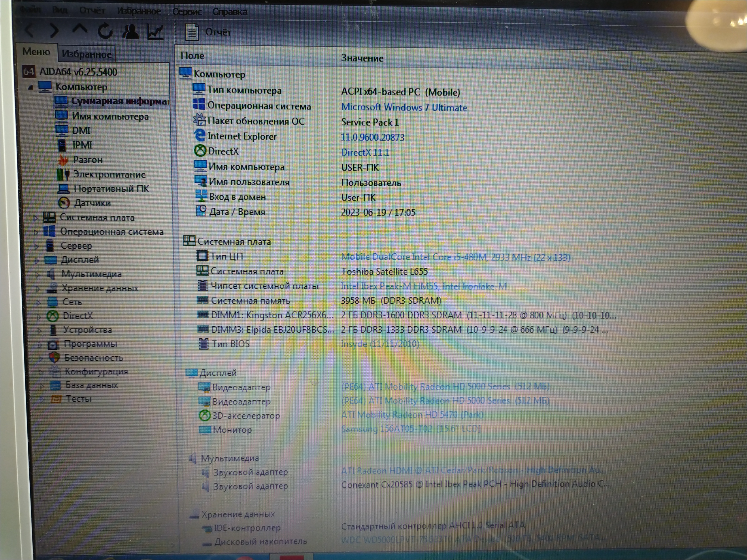Screen dimensions: 747x560
Task: Open Internet Explorer version 11.0.9600.20873 link
Action: pyautogui.click(x=372, y=137)
